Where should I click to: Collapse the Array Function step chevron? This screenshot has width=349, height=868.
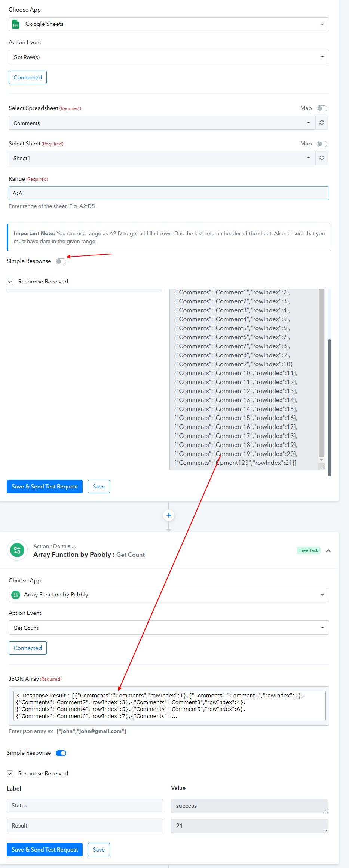point(328,551)
